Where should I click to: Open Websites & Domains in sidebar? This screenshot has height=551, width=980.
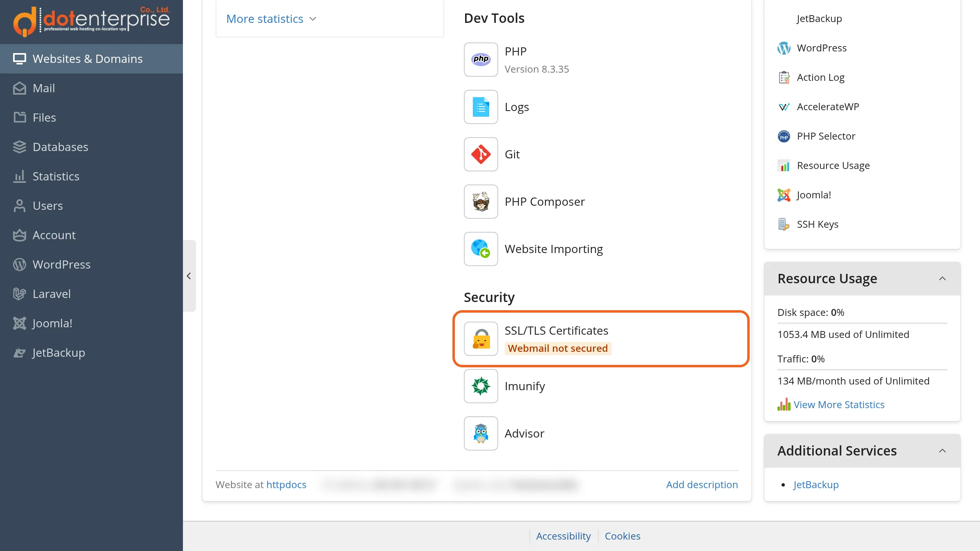click(91, 59)
